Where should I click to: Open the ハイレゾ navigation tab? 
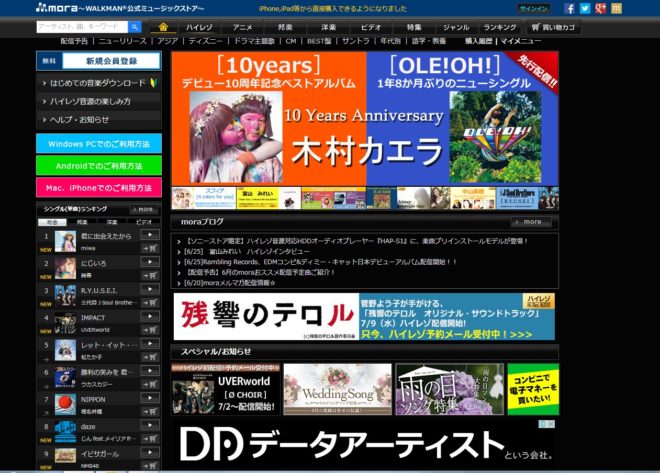tap(199, 27)
